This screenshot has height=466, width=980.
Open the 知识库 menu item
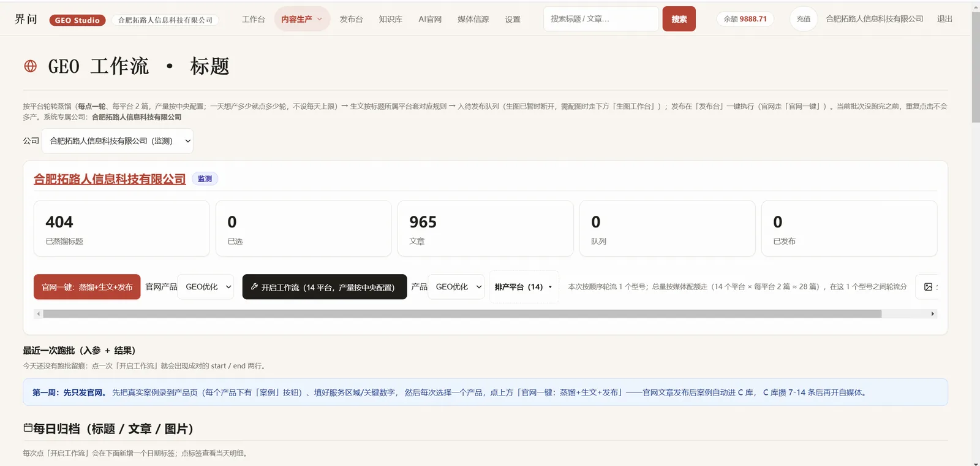pyautogui.click(x=391, y=19)
